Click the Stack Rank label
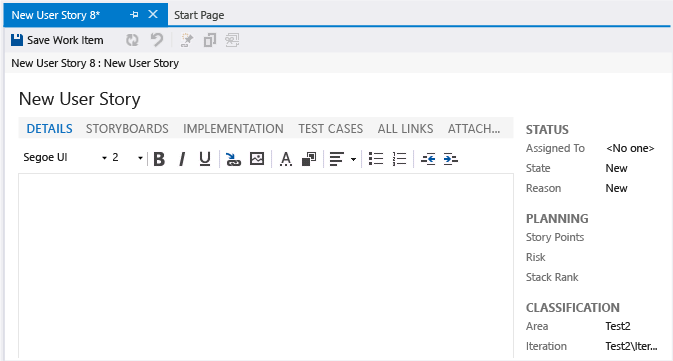Screen dimensions: 673x361 (x=552, y=277)
